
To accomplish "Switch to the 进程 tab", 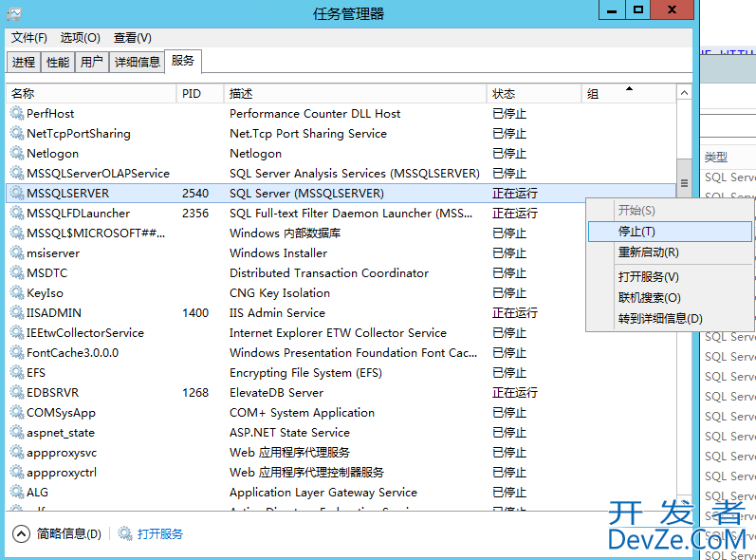I will [x=24, y=62].
